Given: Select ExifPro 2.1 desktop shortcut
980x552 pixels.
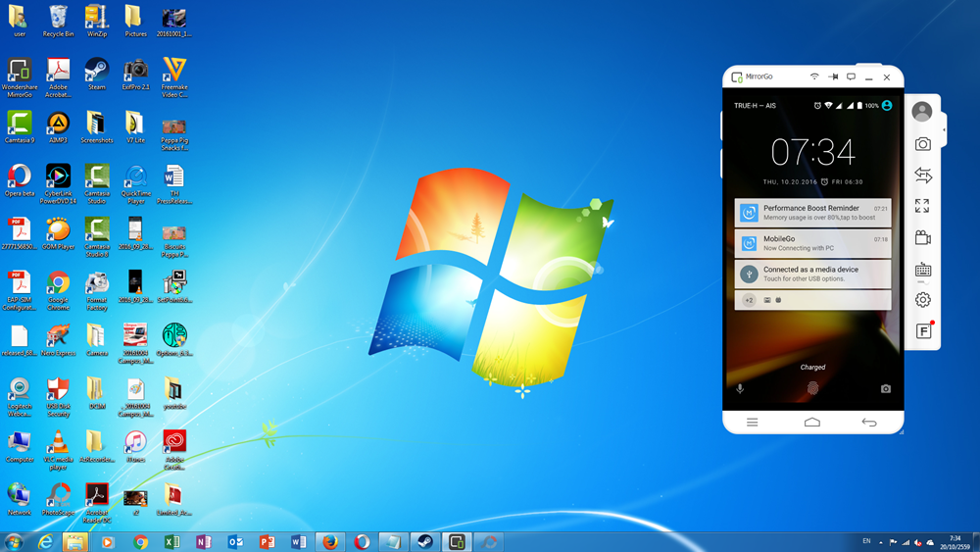Looking at the screenshot, I should 135,74.
